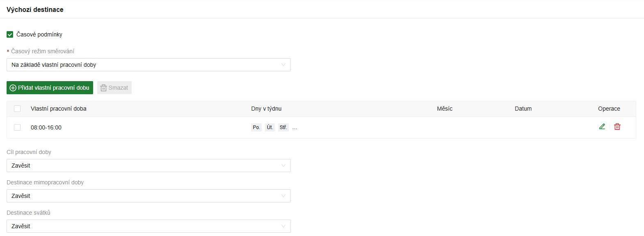This screenshot has height=236, width=644.
Task: Click the trash icon beside Smazat
Action: click(103, 88)
